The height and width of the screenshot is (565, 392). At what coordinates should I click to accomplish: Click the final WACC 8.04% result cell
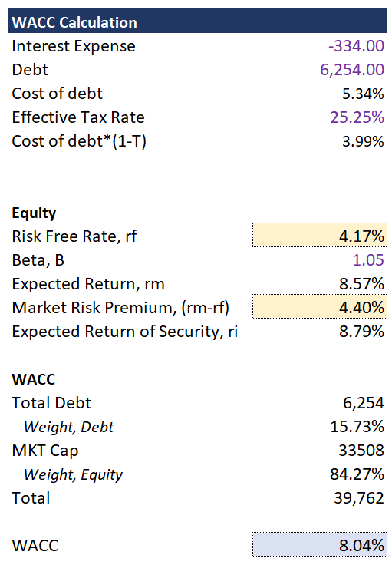(x=320, y=544)
